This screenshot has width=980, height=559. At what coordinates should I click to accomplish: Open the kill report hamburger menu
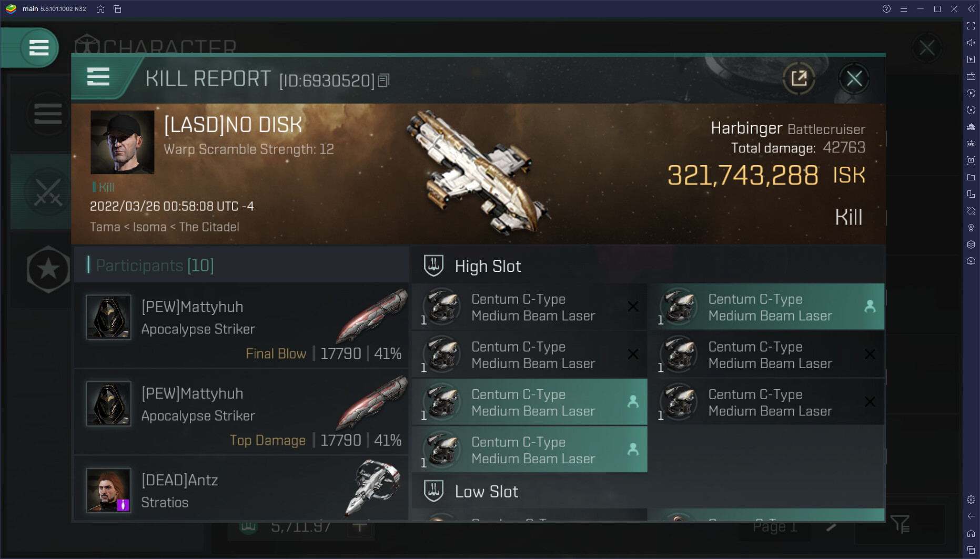click(x=98, y=77)
